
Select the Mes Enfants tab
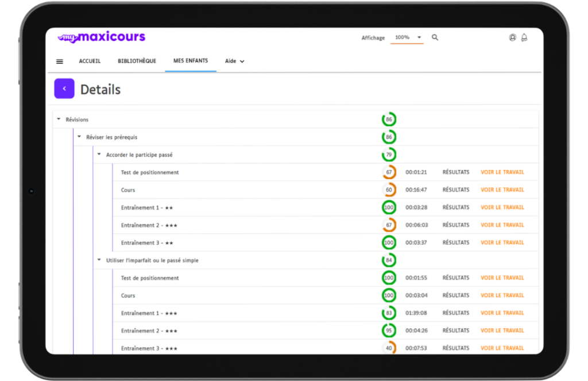pos(191,61)
